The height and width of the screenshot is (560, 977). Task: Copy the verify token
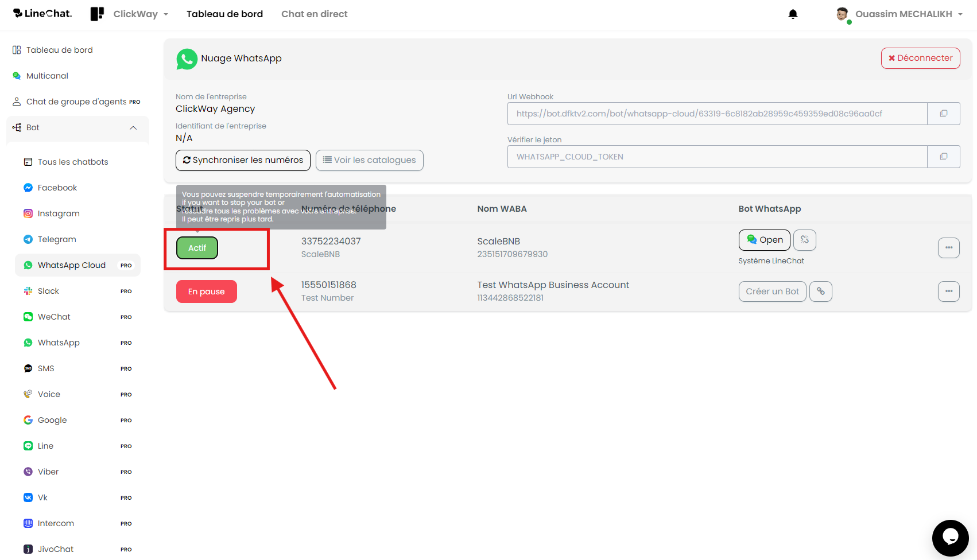click(944, 157)
